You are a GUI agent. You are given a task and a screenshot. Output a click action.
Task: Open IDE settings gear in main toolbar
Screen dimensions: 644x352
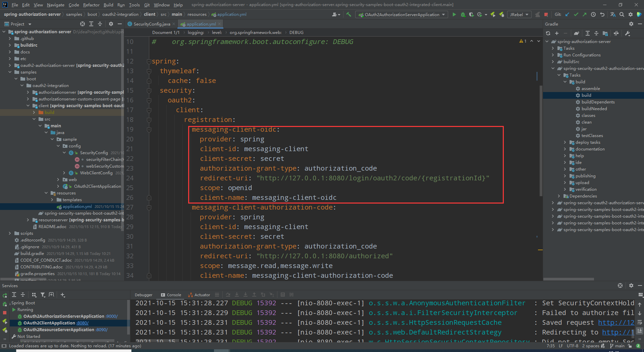click(x=631, y=14)
